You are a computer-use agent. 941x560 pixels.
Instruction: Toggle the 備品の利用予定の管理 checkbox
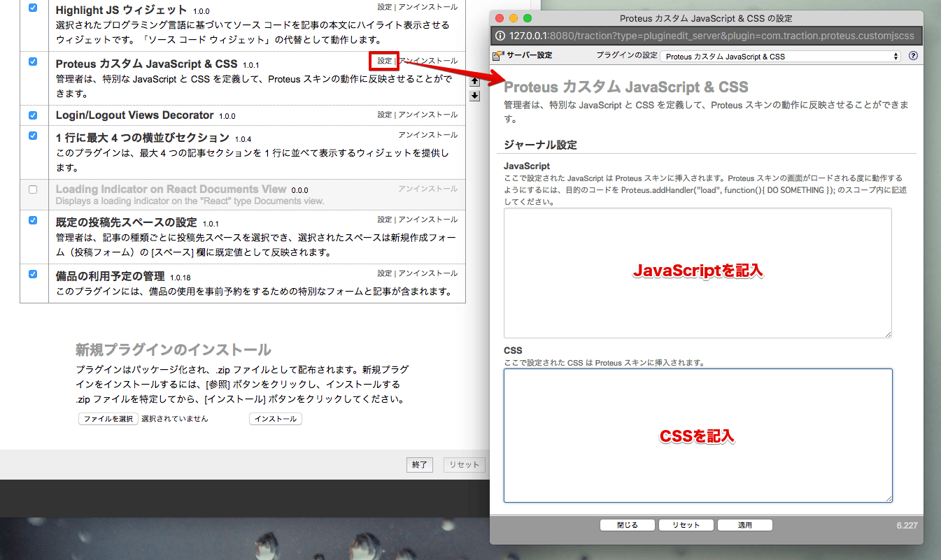[33, 274]
